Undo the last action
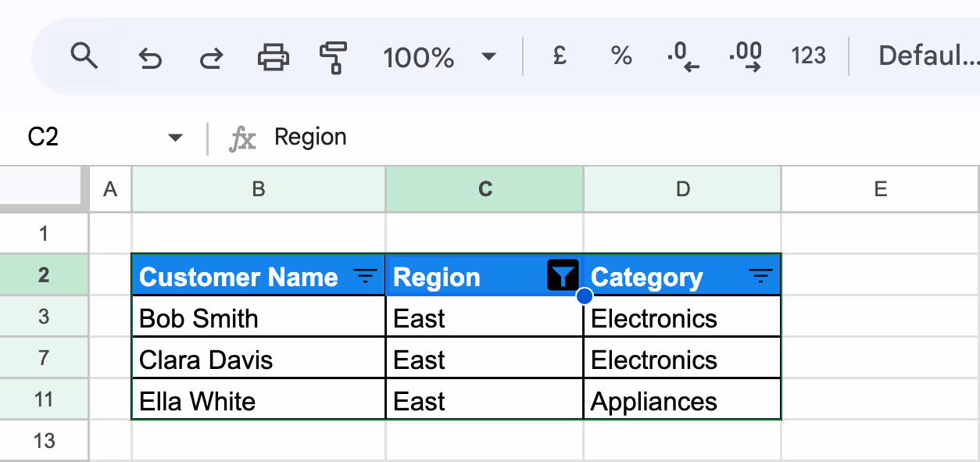980x462 pixels. (x=150, y=56)
